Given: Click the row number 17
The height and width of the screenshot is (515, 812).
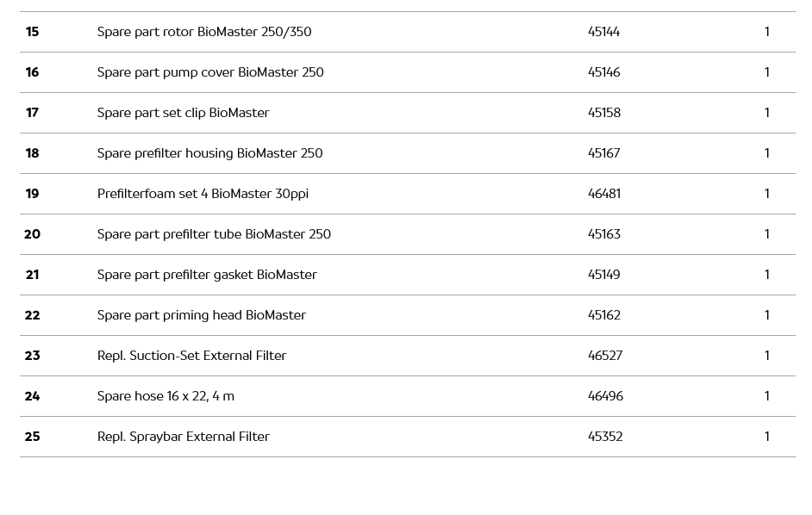Looking at the screenshot, I should click(x=32, y=113).
